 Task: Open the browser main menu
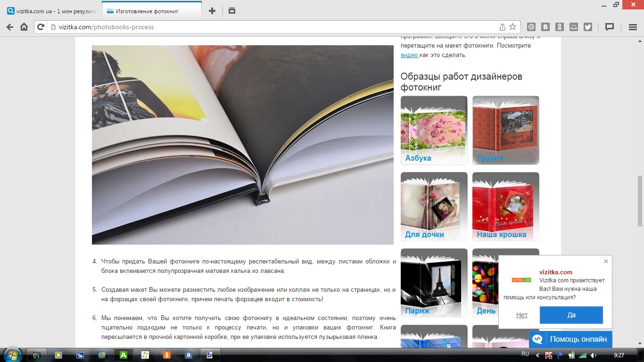click(x=633, y=27)
